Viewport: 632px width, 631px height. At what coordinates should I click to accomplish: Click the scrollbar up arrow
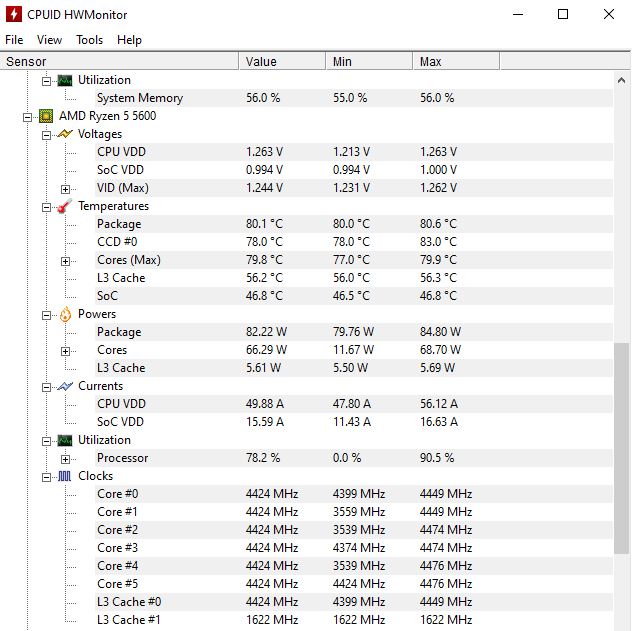pos(621,80)
